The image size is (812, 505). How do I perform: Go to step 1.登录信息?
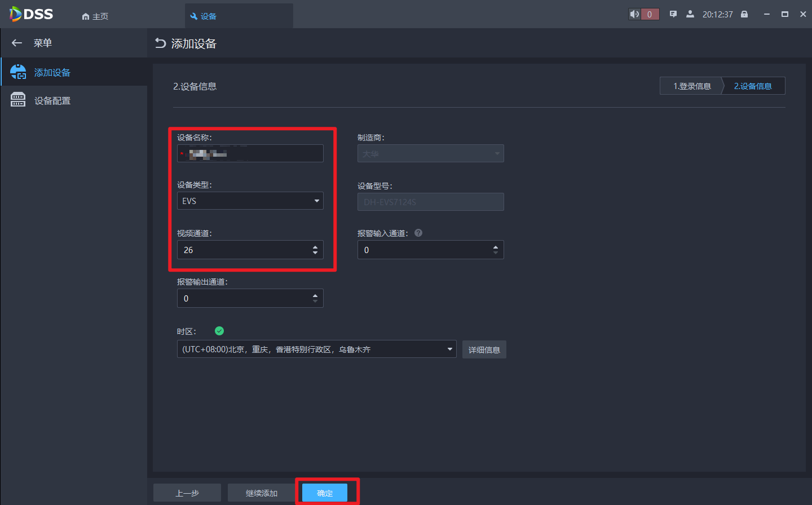pyautogui.click(x=692, y=86)
